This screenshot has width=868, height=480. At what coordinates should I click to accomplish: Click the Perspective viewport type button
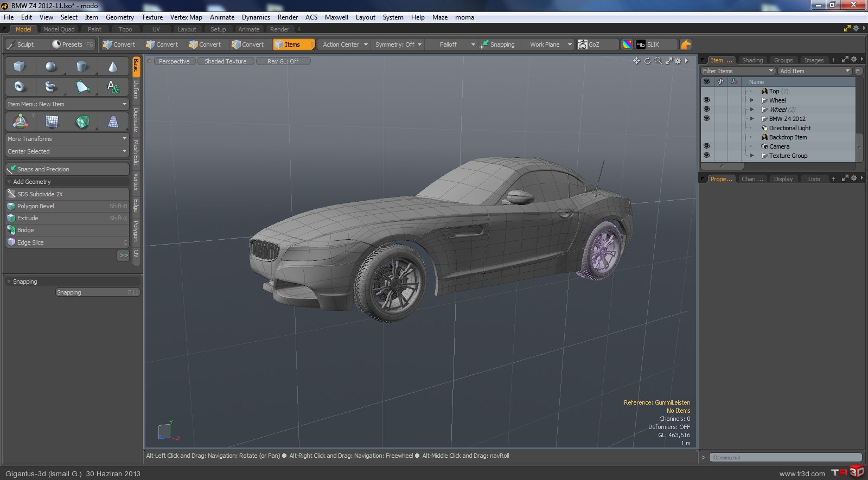coord(174,61)
